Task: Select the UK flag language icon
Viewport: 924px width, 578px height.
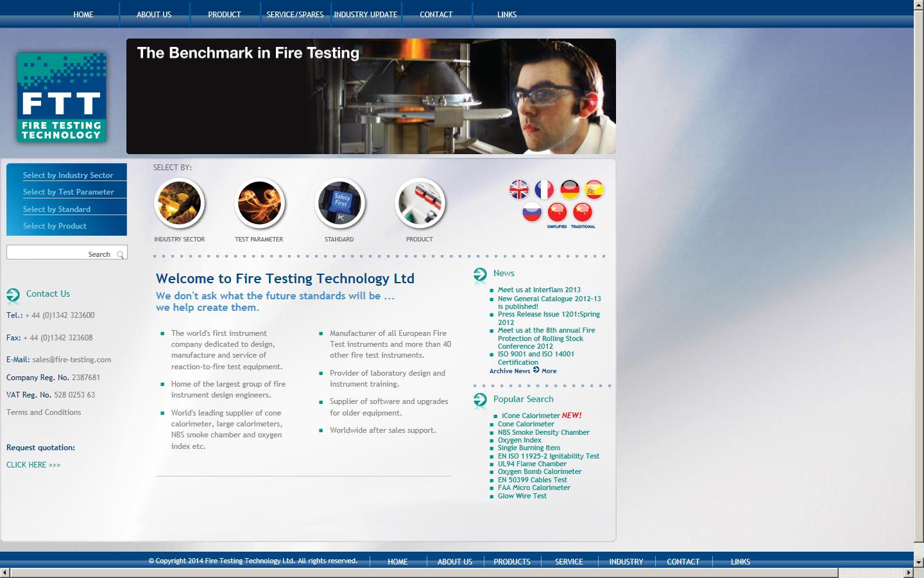Action: coord(519,189)
